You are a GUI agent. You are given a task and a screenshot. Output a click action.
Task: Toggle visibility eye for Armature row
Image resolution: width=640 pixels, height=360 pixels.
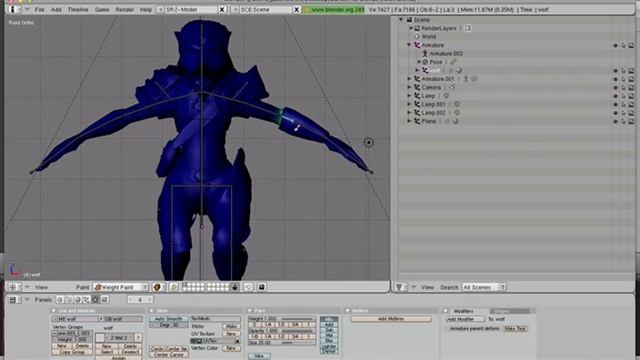[616, 45]
